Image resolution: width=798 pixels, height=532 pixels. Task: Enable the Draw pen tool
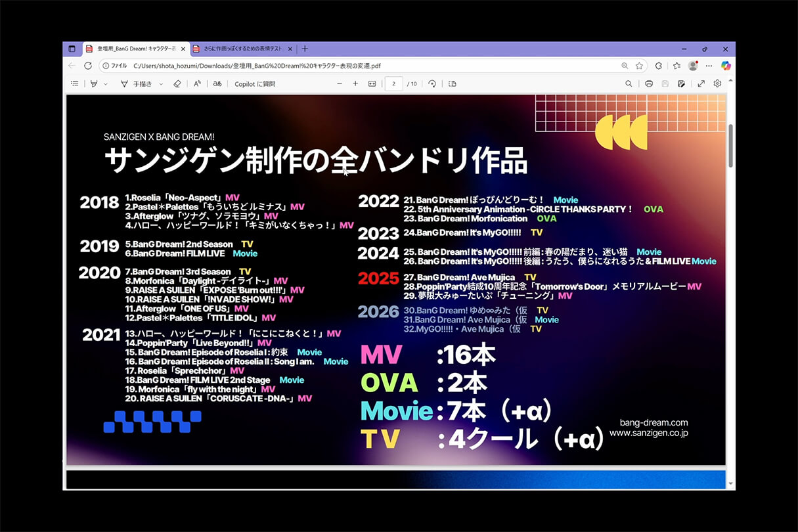point(95,83)
